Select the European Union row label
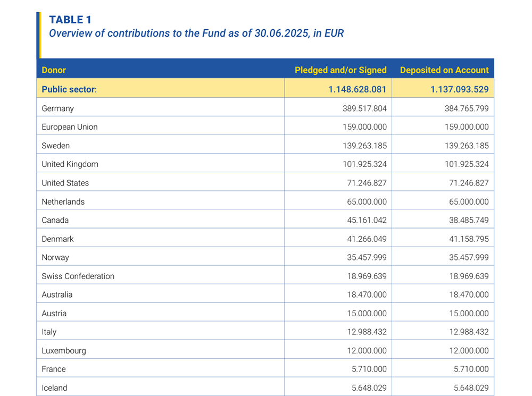 [x=70, y=127]
